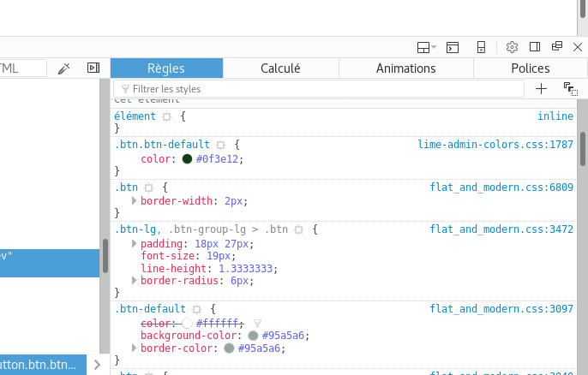Screen dimensions: 588x375
Task: Collapse the inspector side pane
Action: point(93,68)
